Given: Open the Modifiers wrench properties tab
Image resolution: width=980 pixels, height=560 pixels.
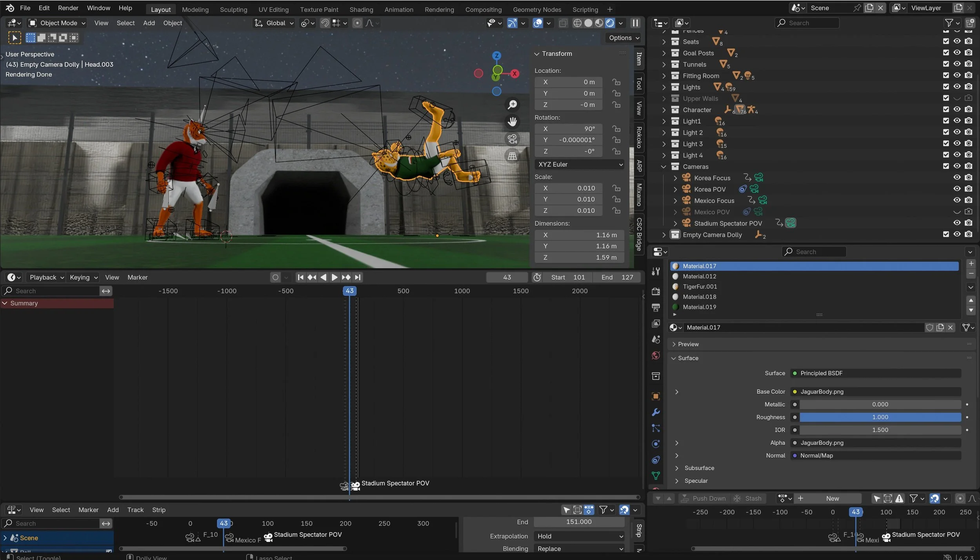Looking at the screenshot, I should pos(655,412).
